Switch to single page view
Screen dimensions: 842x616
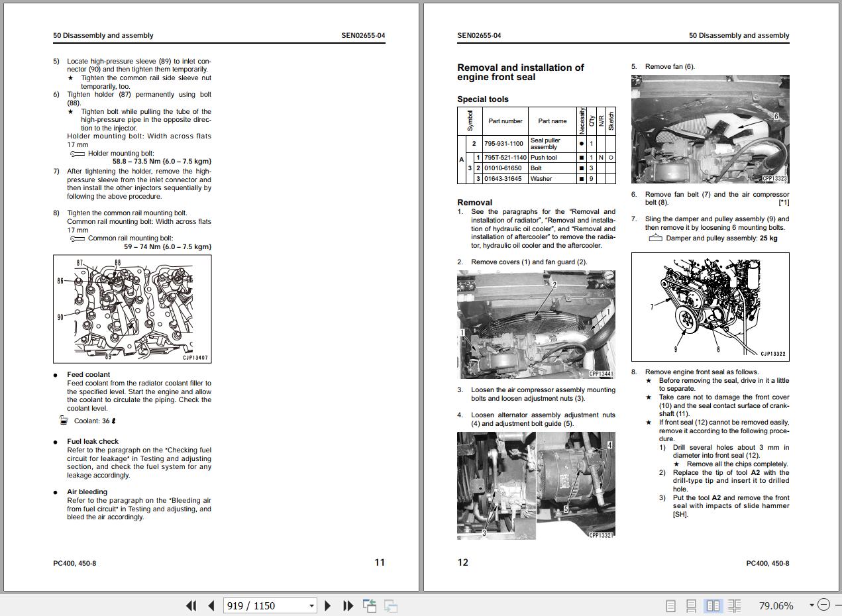tap(670, 605)
